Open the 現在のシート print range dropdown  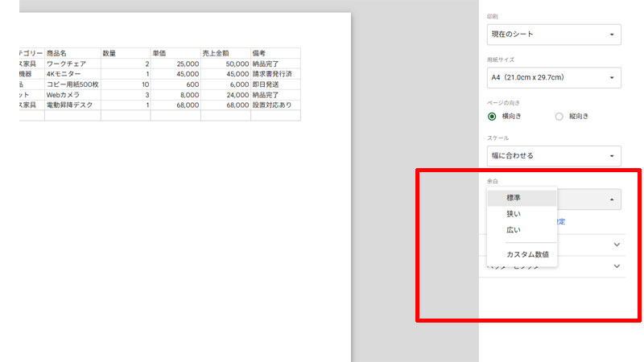[554, 35]
